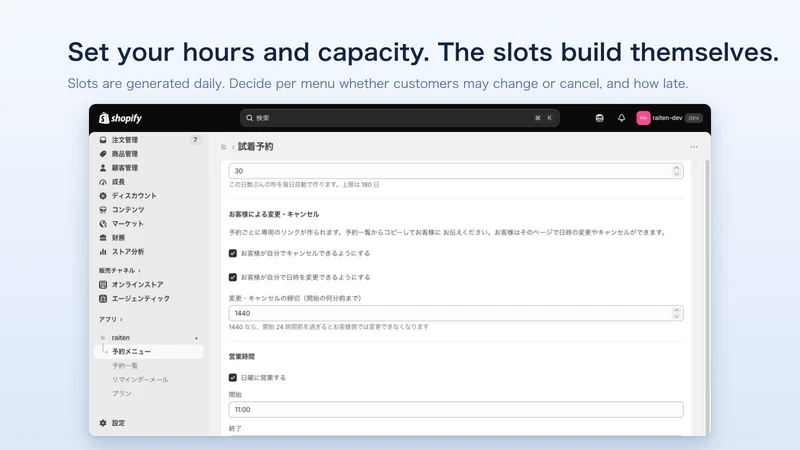800x450 pixels.
Task: Click the 開始 time field 11:00
Action: [456, 410]
